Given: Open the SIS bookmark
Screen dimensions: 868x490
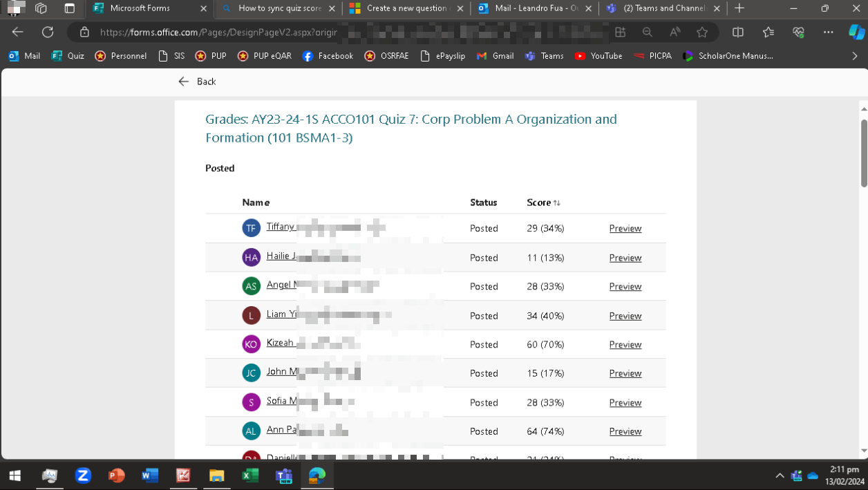Looking at the screenshot, I should pyautogui.click(x=171, y=56).
